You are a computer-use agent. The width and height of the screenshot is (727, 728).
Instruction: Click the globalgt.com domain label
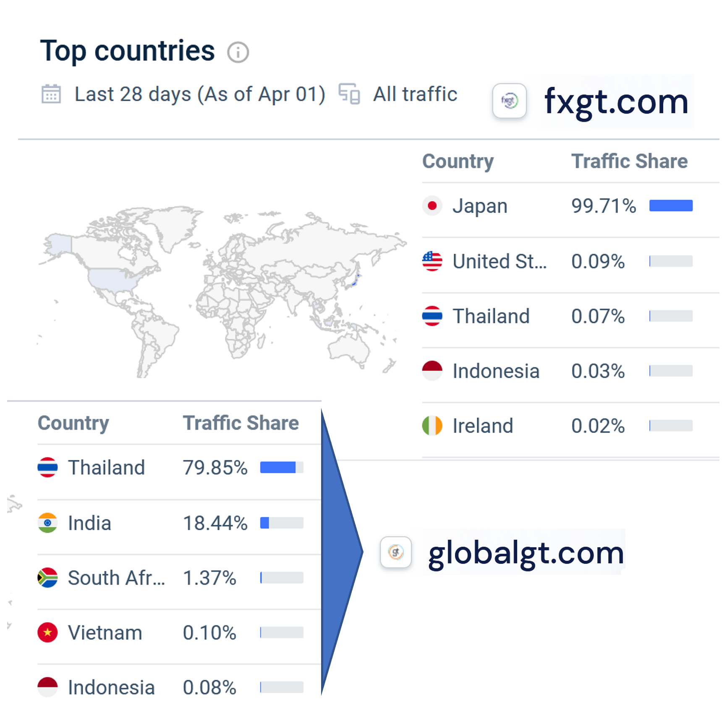(526, 553)
